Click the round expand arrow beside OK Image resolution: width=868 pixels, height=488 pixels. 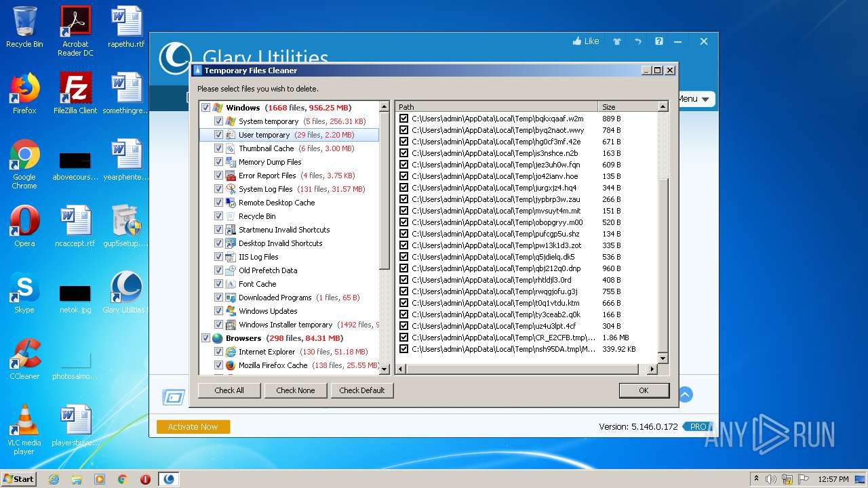click(x=685, y=394)
